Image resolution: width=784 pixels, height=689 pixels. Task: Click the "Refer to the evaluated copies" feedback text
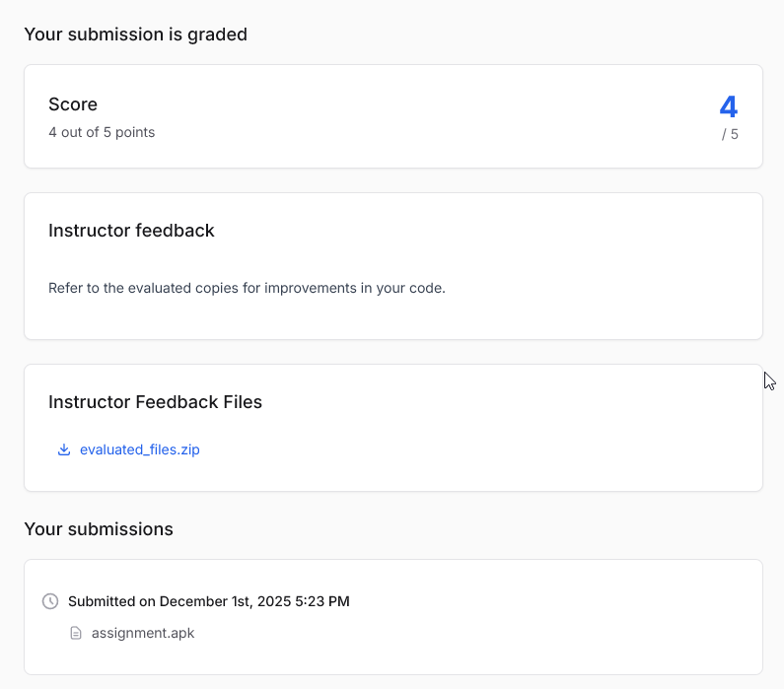click(247, 289)
